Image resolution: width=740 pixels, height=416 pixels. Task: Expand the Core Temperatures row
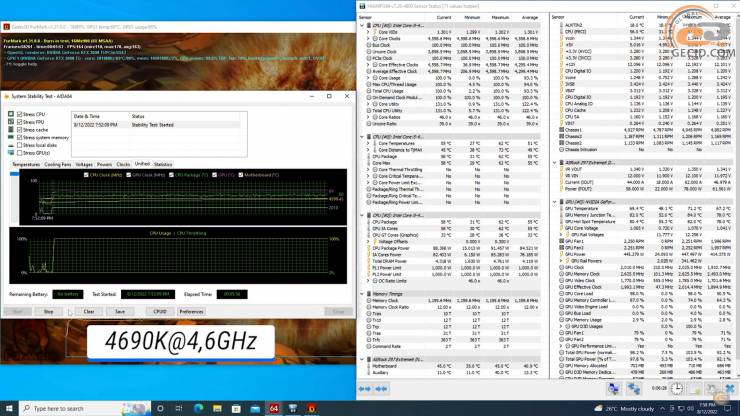pyautogui.click(x=368, y=143)
